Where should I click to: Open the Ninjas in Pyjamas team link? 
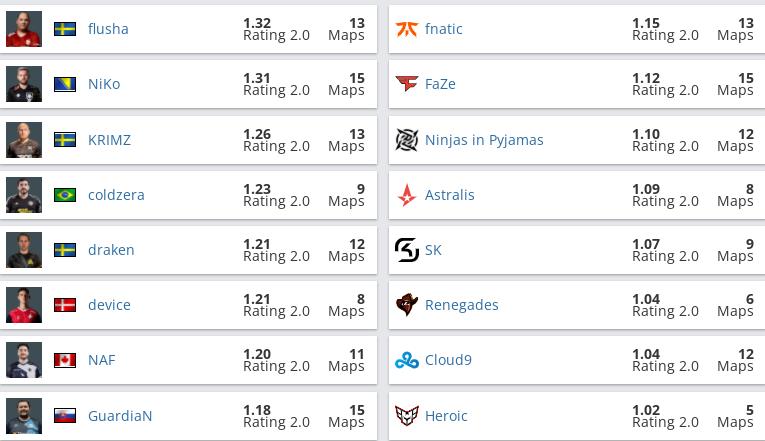click(x=484, y=140)
